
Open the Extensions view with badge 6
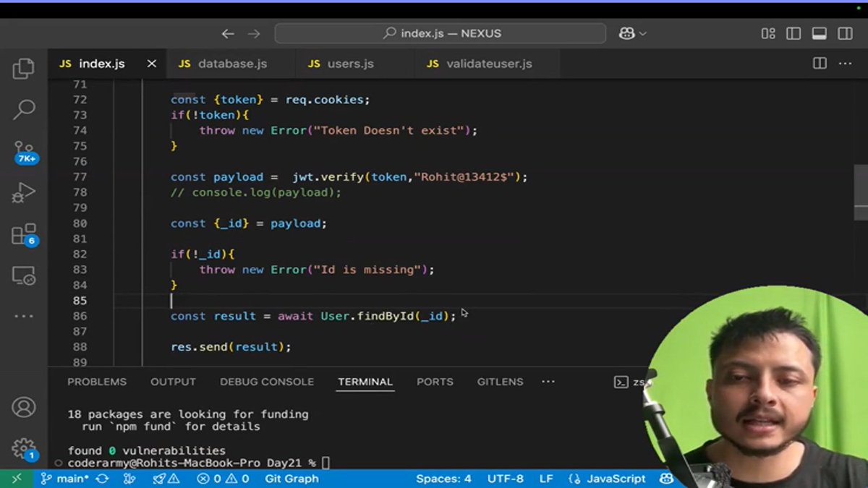coord(24,235)
